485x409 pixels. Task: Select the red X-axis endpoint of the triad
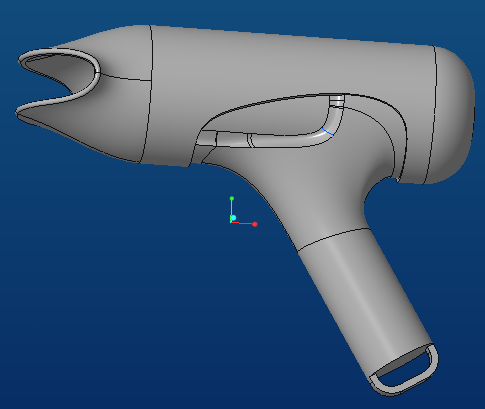(x=255, y=224)
